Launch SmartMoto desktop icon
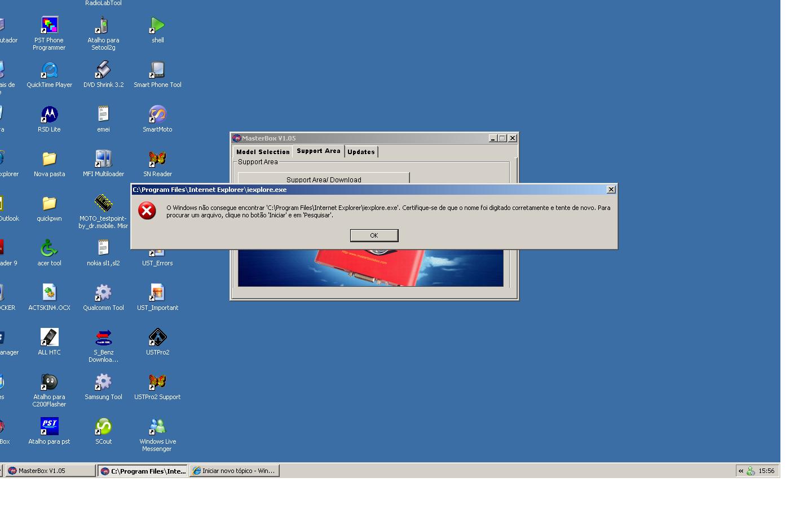 [157, 115]
